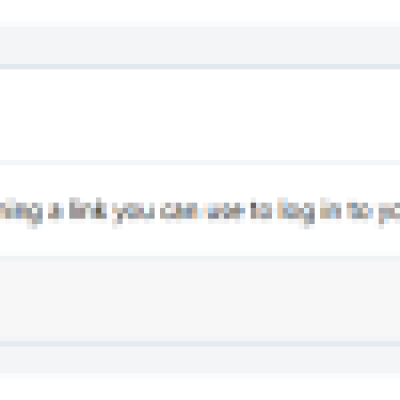Click the letter "a" before "link"
The width and height of the screenshot is (400, 400).
coord(56,211)
